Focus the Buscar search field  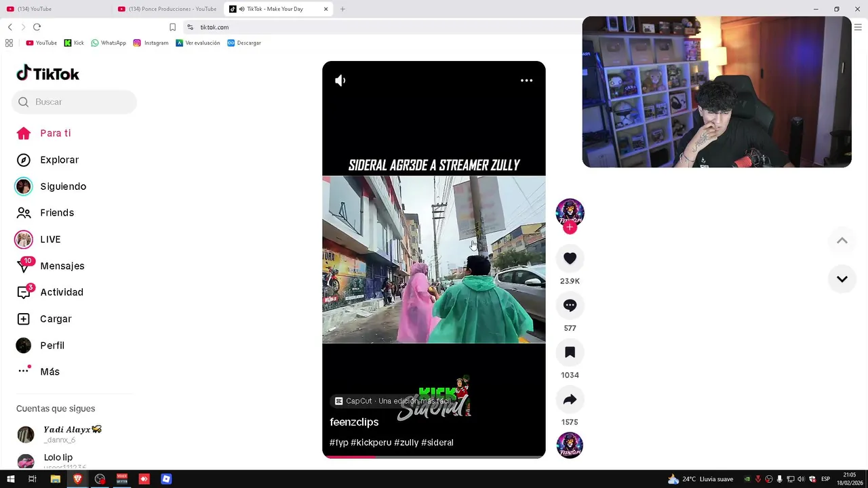(74, 102)
